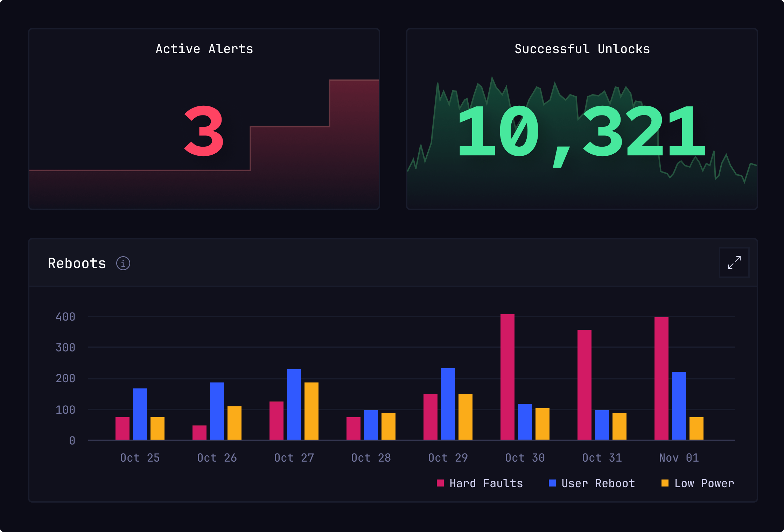
Task: Click the Active Alerts title
Action: pos(204,49)
